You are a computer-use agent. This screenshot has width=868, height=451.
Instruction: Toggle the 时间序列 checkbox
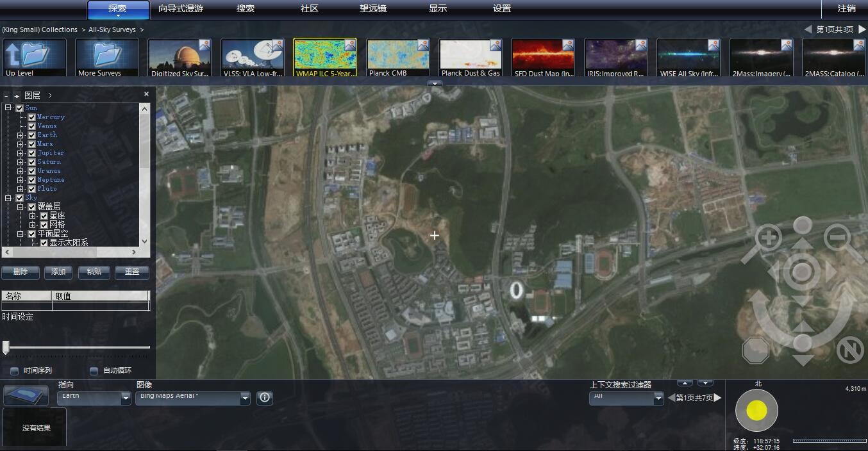pyautogui.click(x=14, y=371)
